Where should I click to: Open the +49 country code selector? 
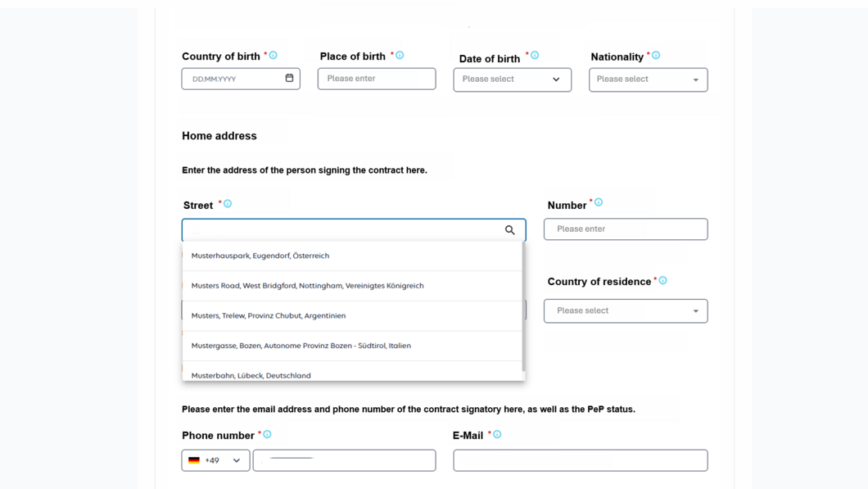[x=215, y=460]
